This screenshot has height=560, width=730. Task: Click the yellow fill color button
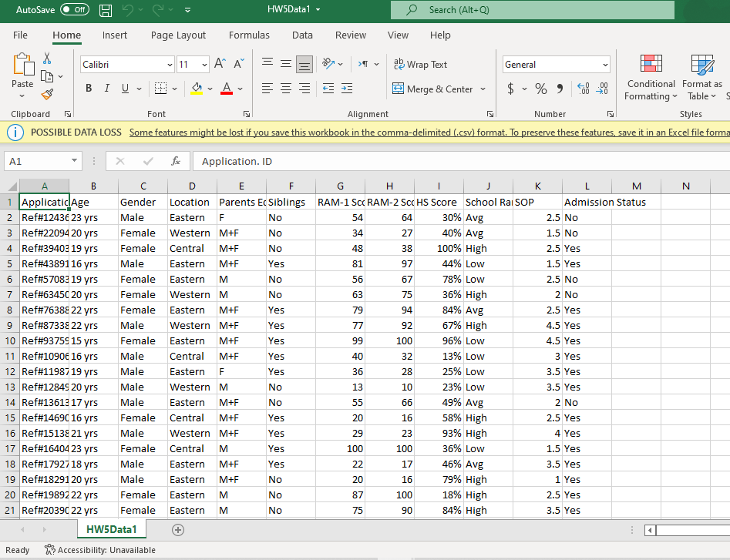pyautogui.click(x=197, y=89)
